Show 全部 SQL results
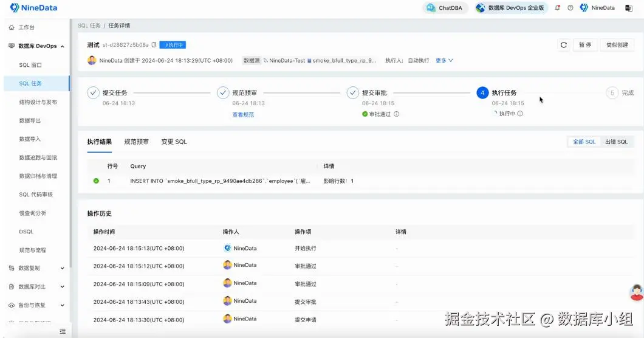The width and height of the screenshot is (644, 338). tap(584, 142)
